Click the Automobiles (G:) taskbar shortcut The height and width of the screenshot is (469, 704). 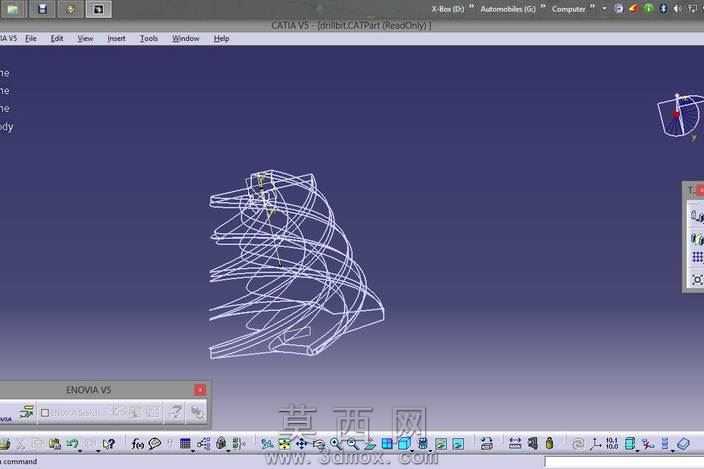508,9
